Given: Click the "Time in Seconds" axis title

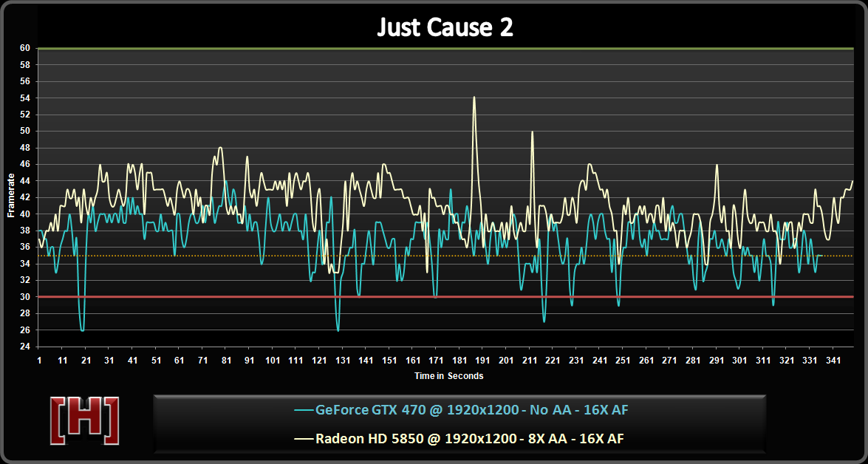Looking at the screenshot, I should point(449,376).
